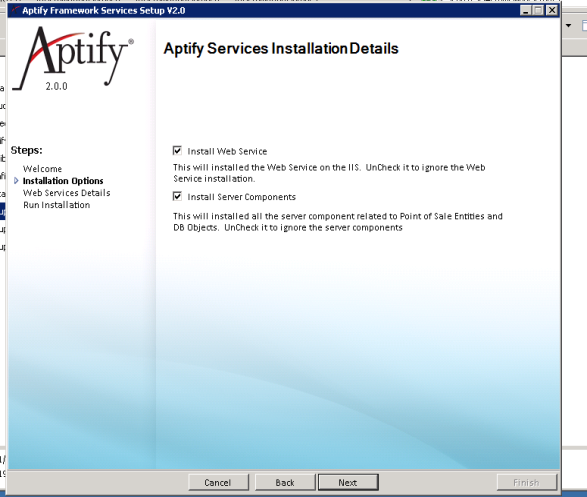
Task: Click the Install Server Components label
Action: pos(241,197)
